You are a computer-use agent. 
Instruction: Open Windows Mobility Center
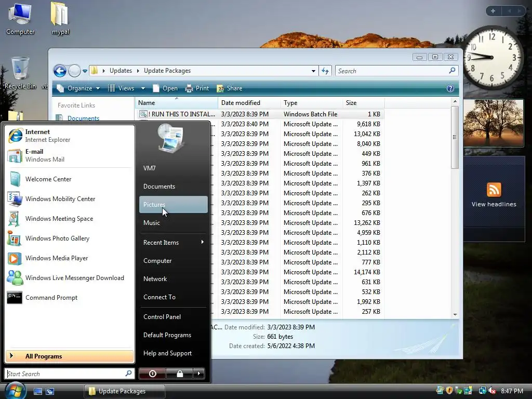point(70,199)
